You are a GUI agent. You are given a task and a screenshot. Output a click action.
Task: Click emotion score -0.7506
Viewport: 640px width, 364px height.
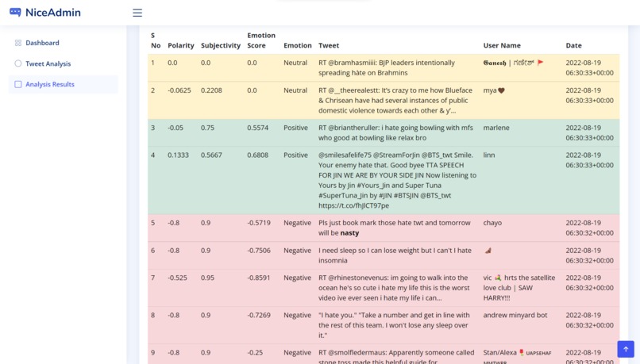pos(259,251)
